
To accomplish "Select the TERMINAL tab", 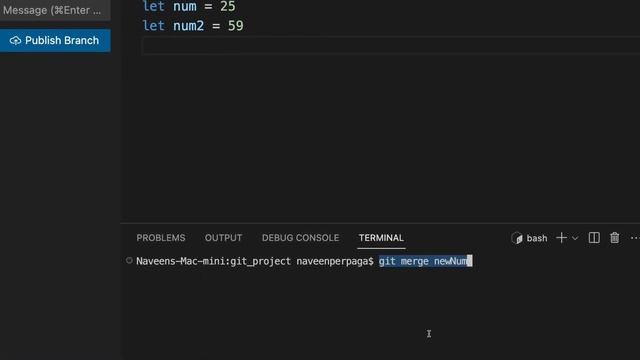I will (x=381, y=238).
